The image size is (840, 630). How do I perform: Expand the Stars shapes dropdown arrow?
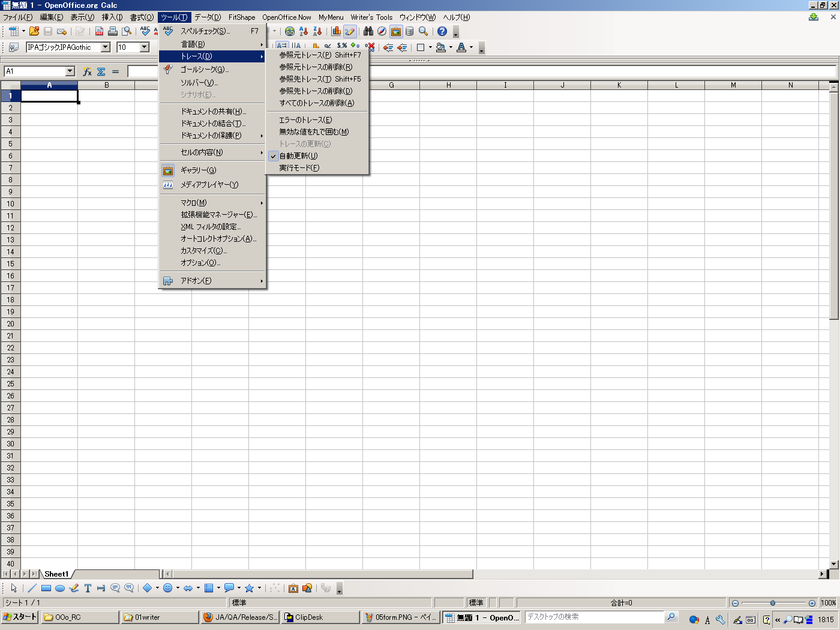259,588
